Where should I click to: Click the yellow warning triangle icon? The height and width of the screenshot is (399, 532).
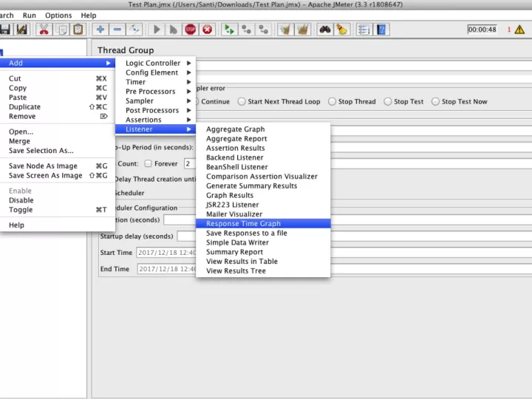click(519, 30)
